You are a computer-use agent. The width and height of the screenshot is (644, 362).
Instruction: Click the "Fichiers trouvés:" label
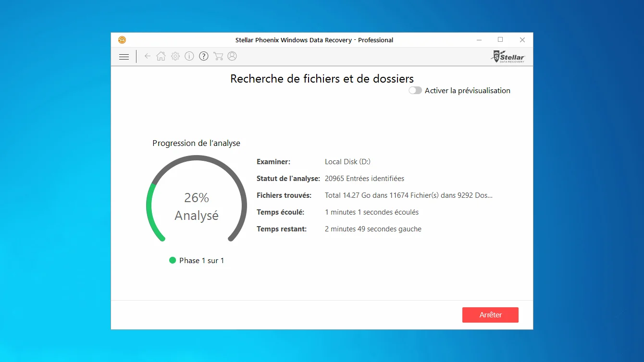pos(284,195)
